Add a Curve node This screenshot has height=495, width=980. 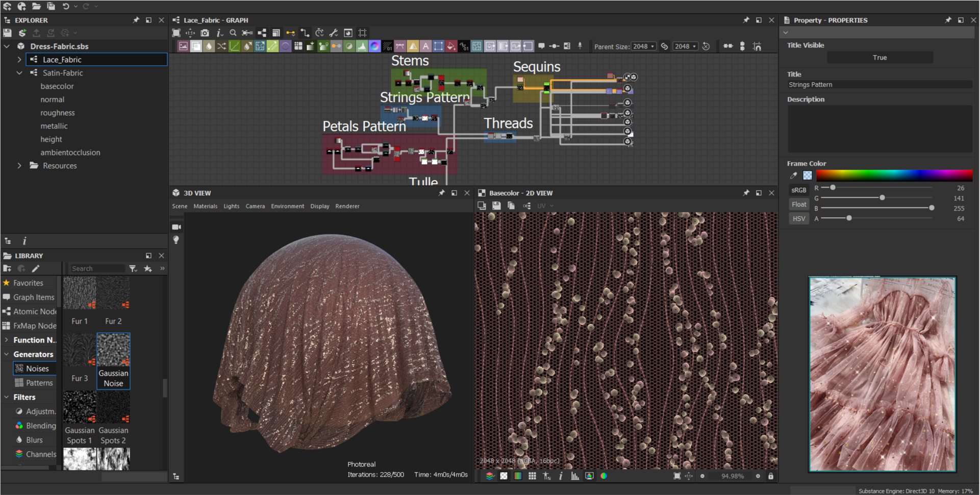(x=234, y=46)
